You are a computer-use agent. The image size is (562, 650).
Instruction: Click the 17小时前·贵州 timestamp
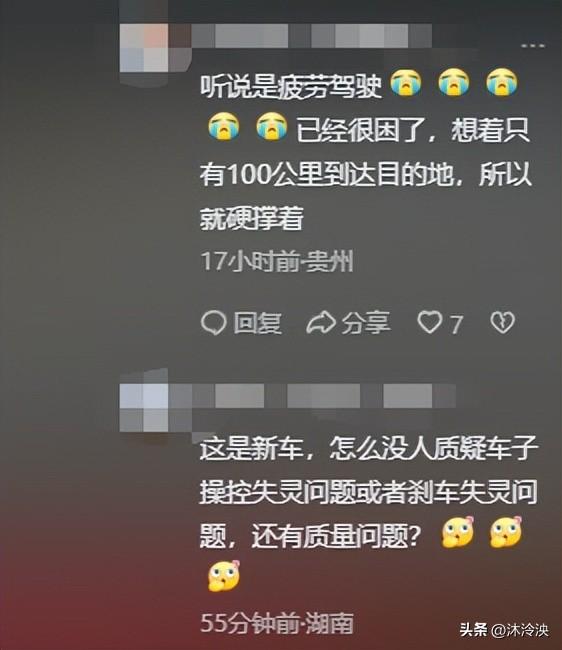[277, 262]
